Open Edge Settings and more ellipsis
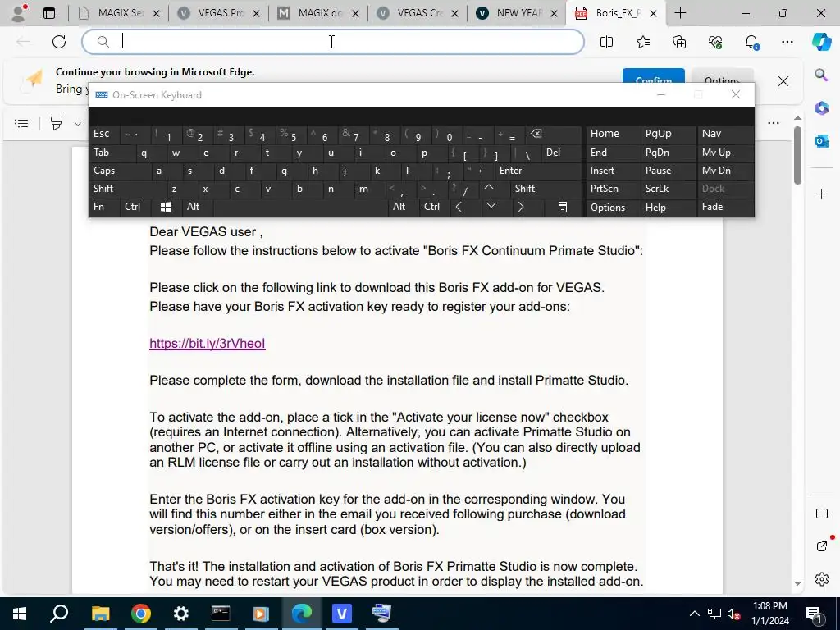This screenshot has width=840, height=630. 787,42
